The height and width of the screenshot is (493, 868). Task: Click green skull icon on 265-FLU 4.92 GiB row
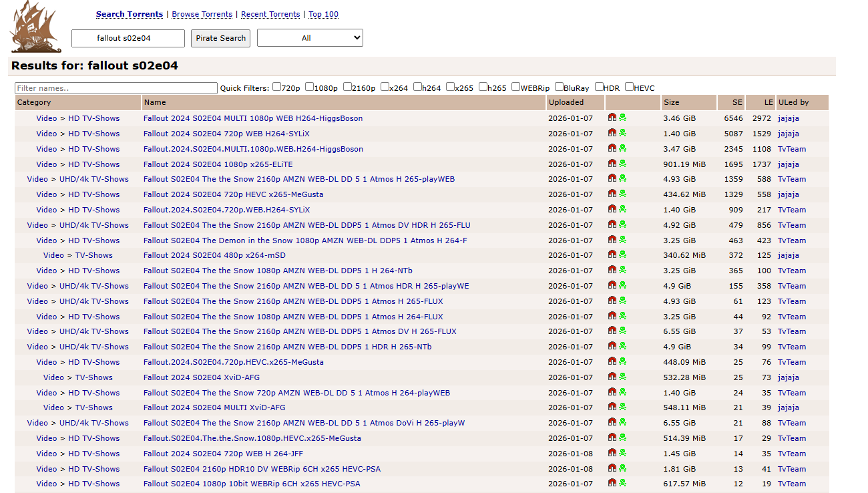(622, 224)
